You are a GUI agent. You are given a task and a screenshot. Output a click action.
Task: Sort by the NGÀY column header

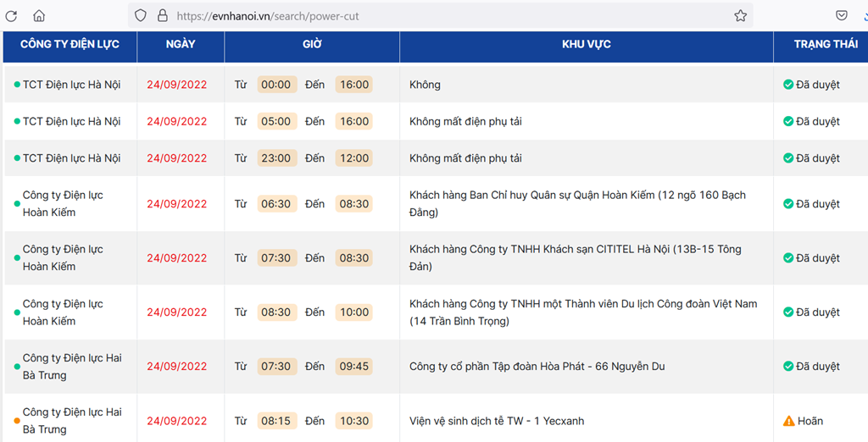181,44
